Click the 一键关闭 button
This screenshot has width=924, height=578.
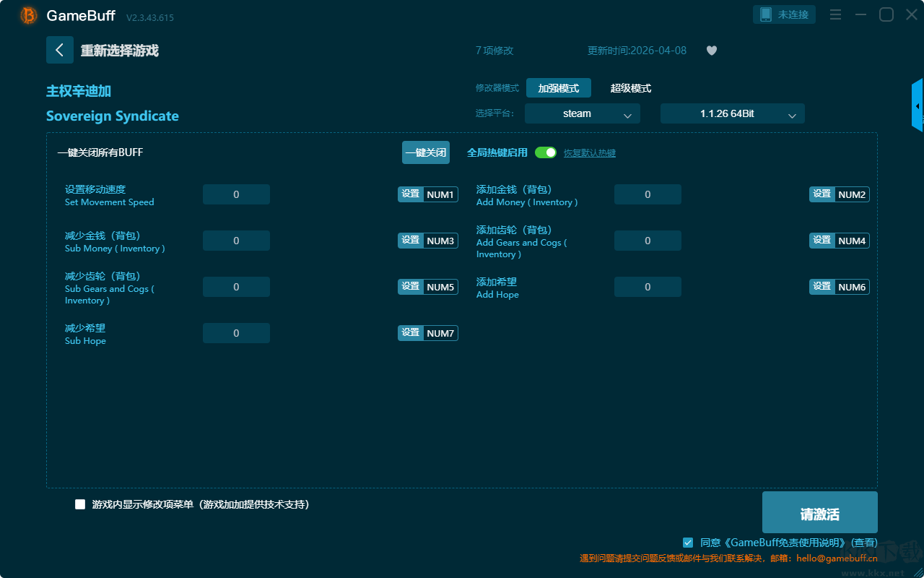pos(426,152)
